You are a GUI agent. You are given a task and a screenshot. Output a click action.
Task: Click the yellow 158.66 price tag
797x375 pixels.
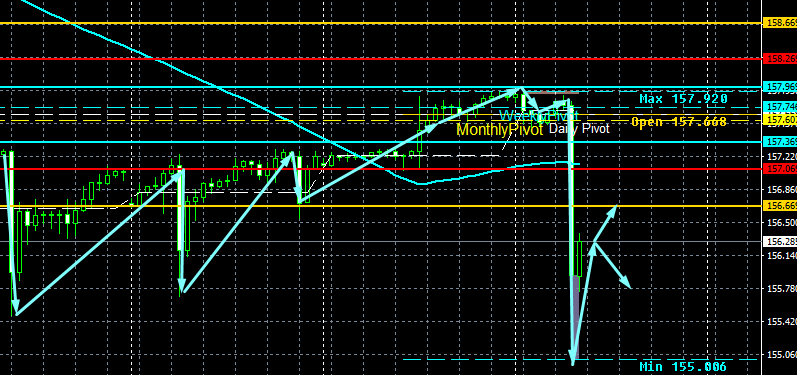pos(780,23)
